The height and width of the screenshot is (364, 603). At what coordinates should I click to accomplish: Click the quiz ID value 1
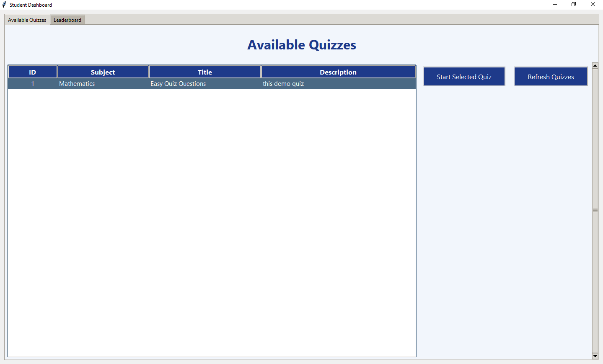pos(32,83)
